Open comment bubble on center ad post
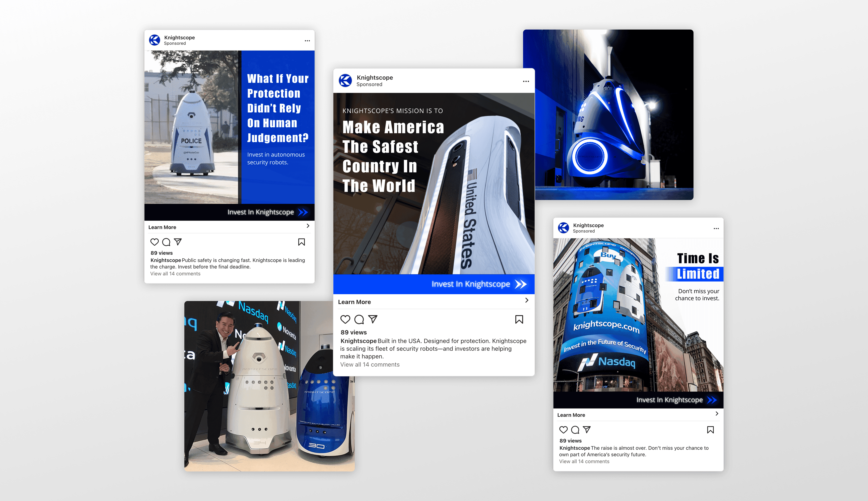This screenshot has width=868, height=501. click(359, 319)
